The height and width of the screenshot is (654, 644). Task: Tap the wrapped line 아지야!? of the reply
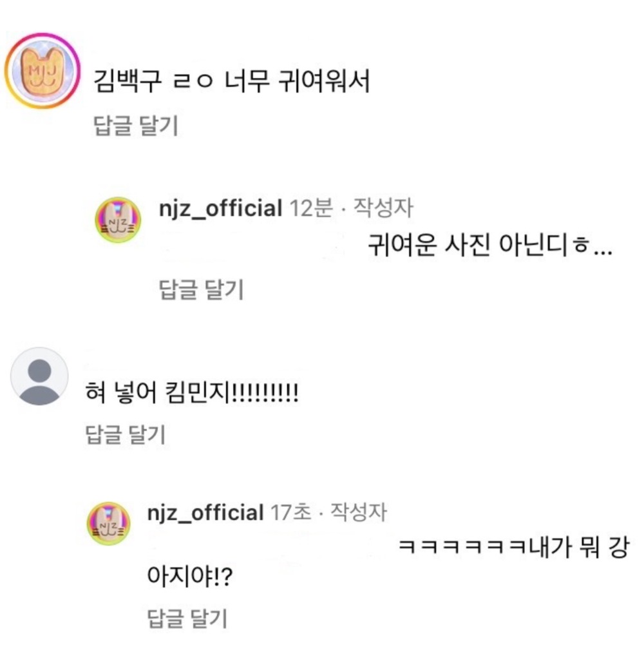[189, 577]
